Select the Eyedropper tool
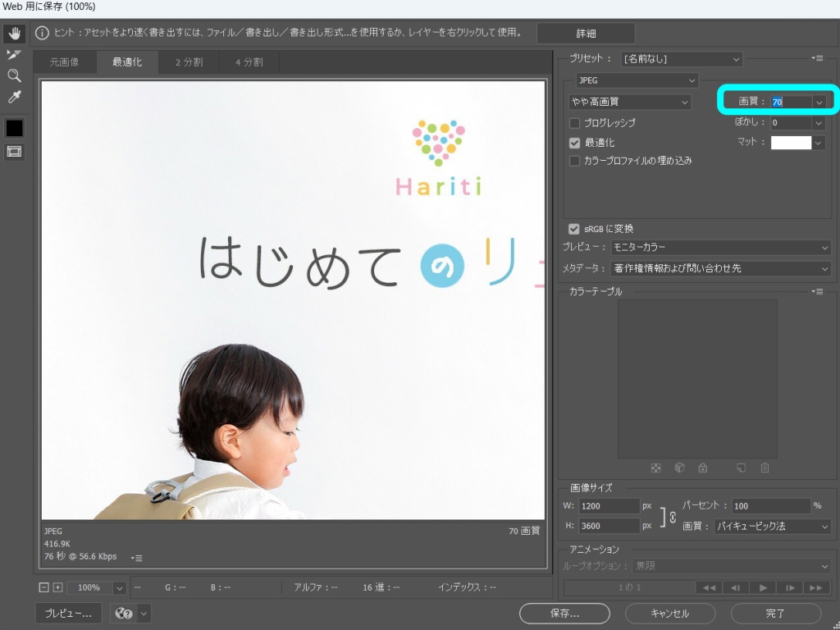Viewport: 840px width, 630px height. [x=14, y=98]
